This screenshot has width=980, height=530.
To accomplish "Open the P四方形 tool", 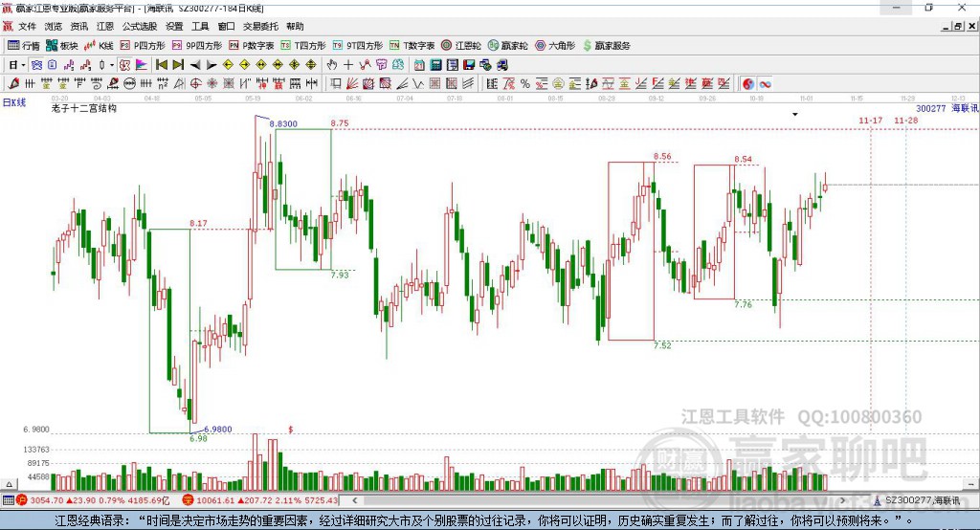I will [x=143, y=46].
